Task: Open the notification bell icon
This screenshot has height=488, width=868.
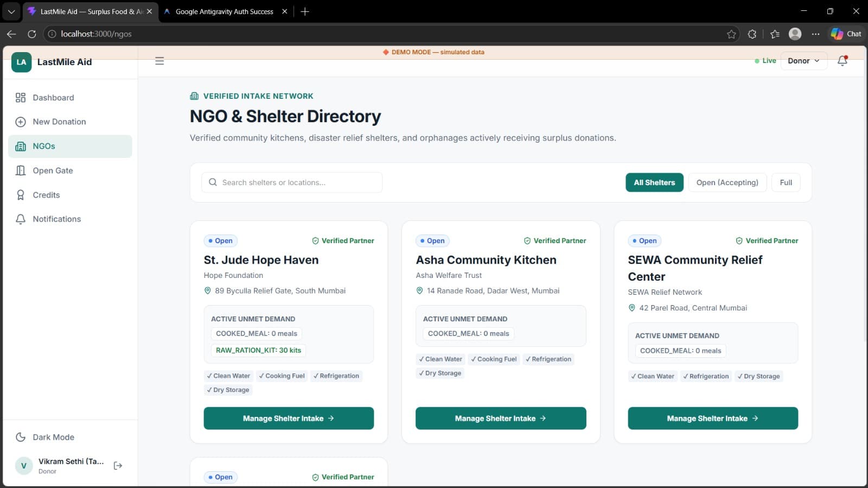Action: click(x=843, y=61)
